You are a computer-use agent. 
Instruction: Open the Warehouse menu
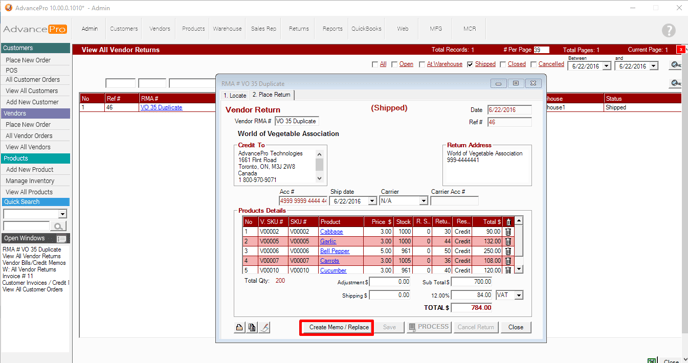click(227, 29)
